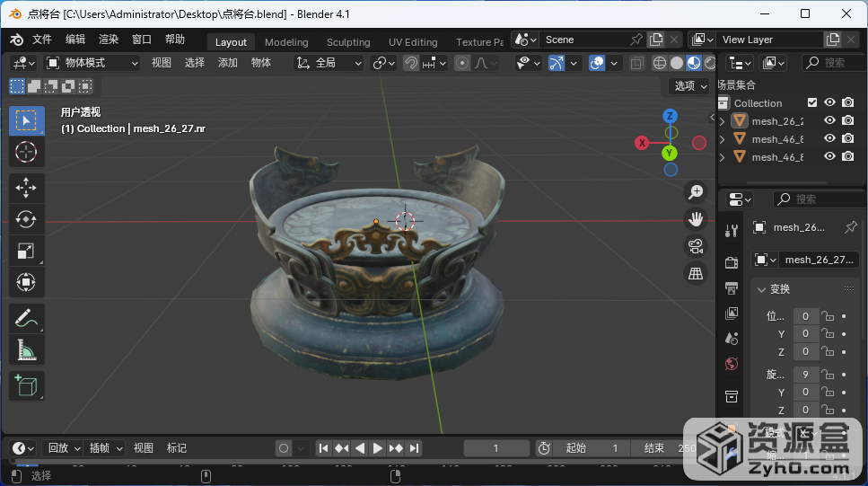Pick the Measure tool
Image resolution: width=868 pixels, height=486 pixels.
26,350
